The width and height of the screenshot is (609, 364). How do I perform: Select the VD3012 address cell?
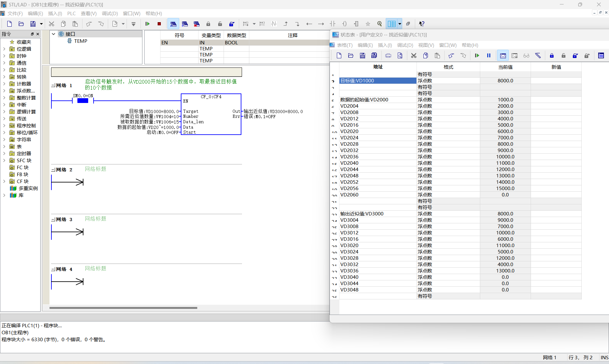coord(378,233)
